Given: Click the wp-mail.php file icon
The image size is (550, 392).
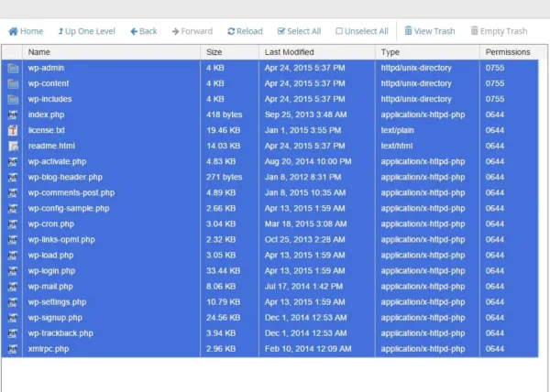Looking at the screenshot, I should (x=13, y=287).
